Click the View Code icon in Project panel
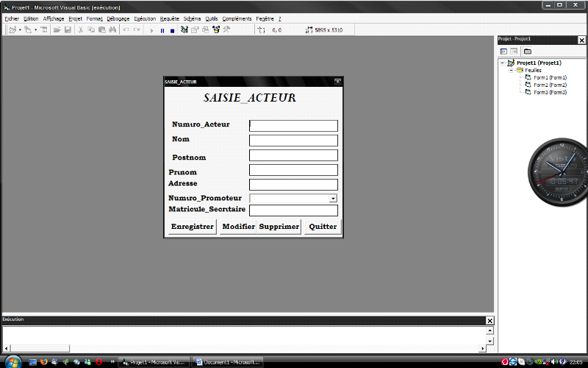Image resolution: width=588 pixels, height=368 pixels. (x=503, y=52)
